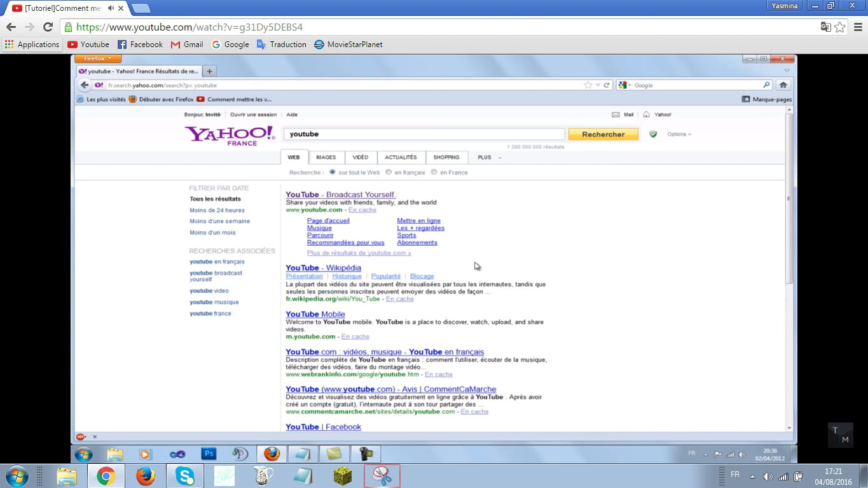Click the Ouvrir une session link
Screen dimensions: 868x488
[253, 115]
